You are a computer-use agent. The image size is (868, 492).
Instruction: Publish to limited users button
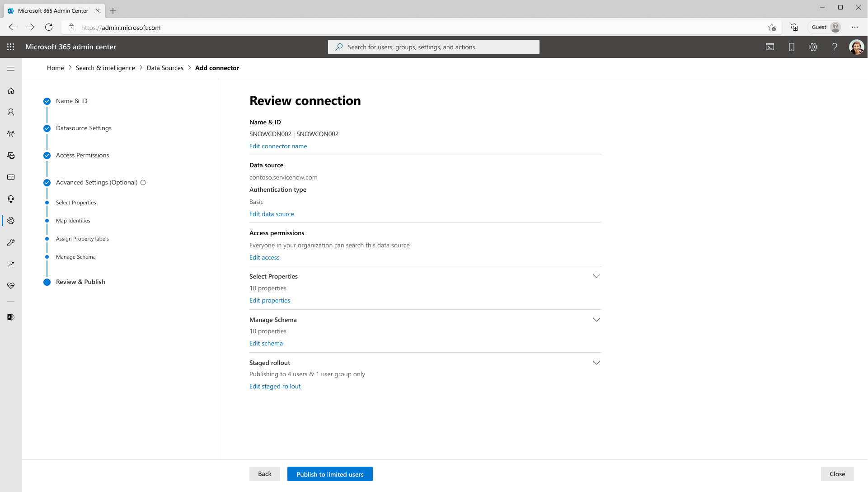coord(330,474)
